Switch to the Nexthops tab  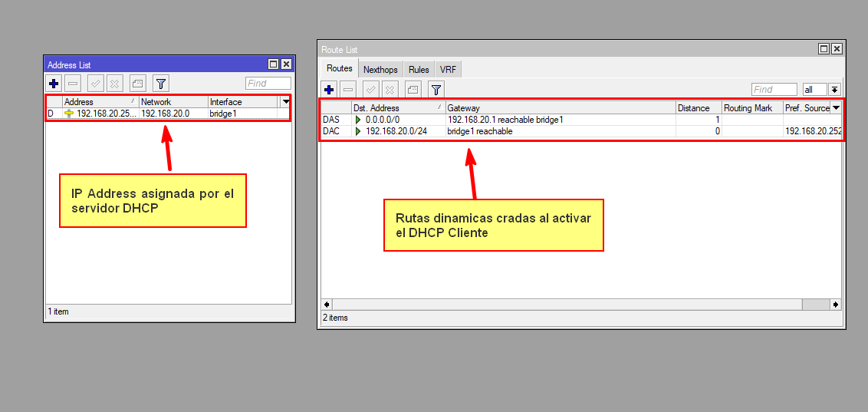pos(380,70)
